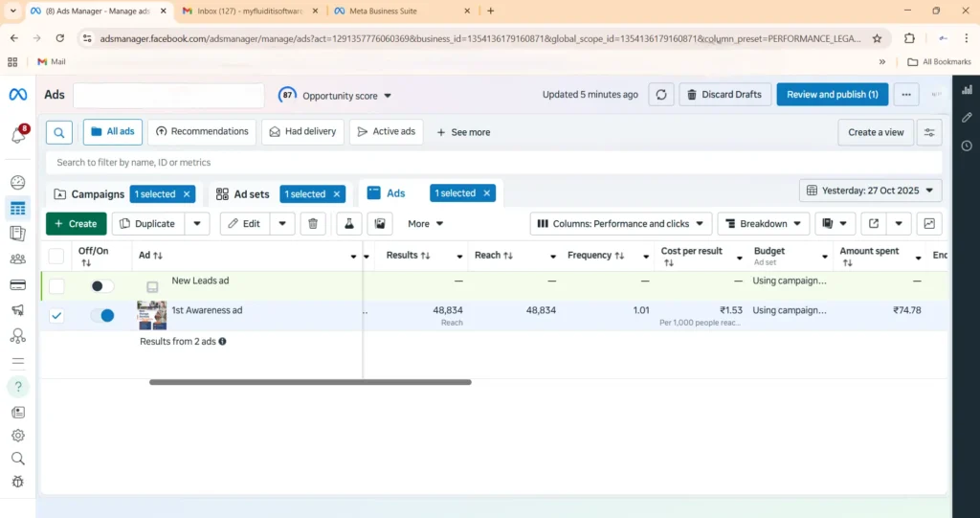Open the image preview toolbar icon

coord(379,223)
